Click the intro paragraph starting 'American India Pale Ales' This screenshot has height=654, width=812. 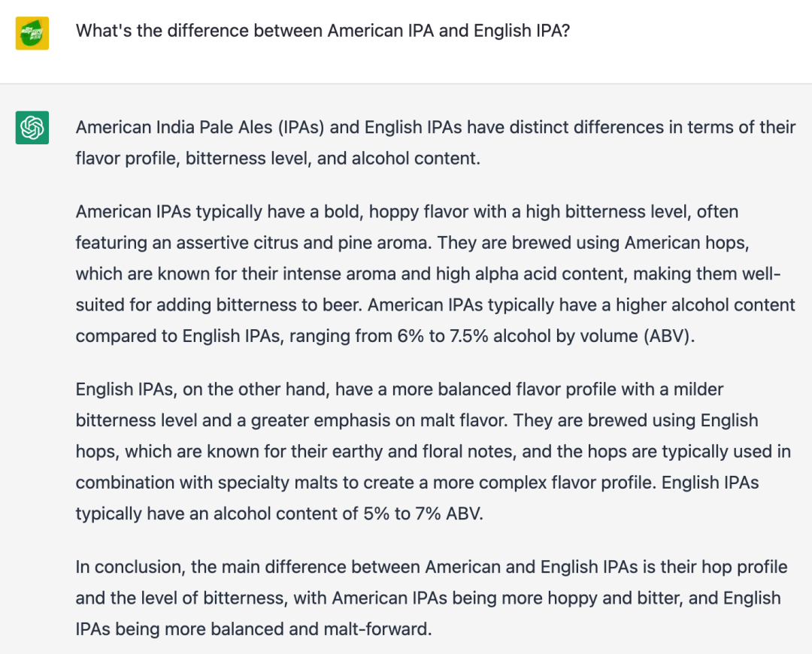[x=435, y=143]
